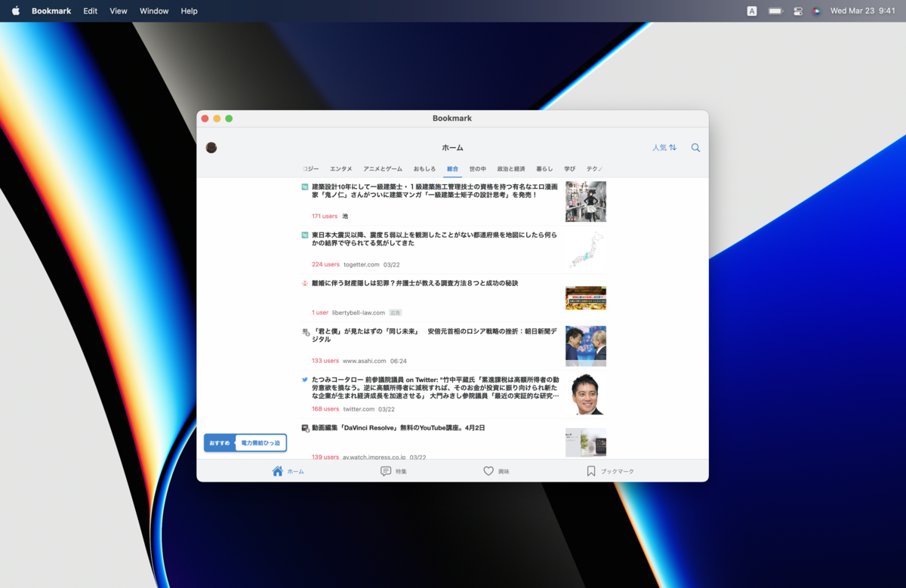Switch to the 世の中 category tab
The height and width of the screenshot is (588, 906).
(477, 169)
